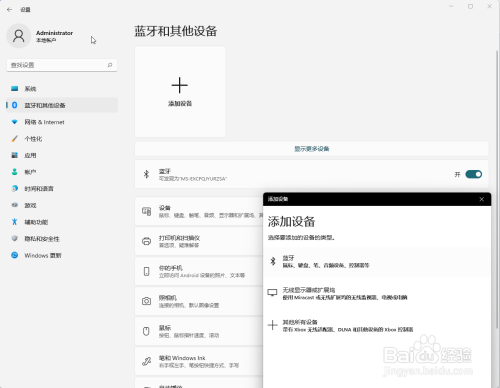Image resolution: width=500 pixels, height=388 pixels.
Task: Click the apps icon in sidebar
Action: tap(14, 155)
